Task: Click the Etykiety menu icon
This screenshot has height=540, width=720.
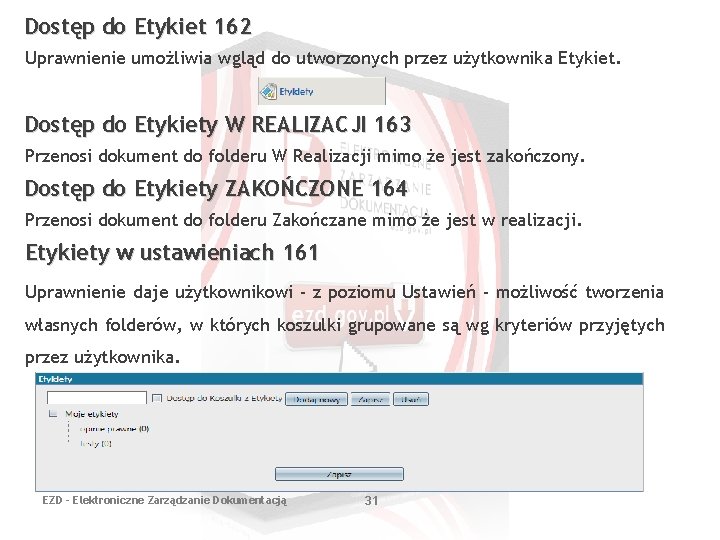Action: click(268, 91)
